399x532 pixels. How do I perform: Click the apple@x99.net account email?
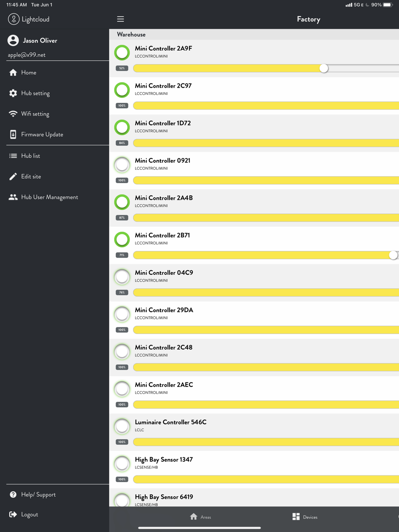(x=27, y=55)
